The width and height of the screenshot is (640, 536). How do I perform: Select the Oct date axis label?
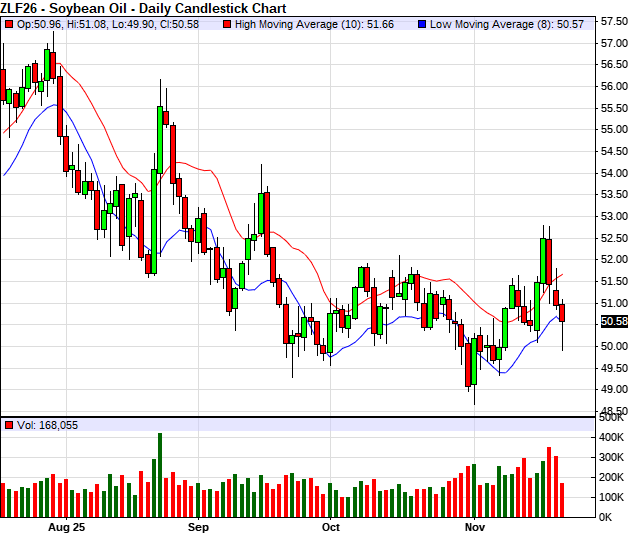[x=331, y=526]
